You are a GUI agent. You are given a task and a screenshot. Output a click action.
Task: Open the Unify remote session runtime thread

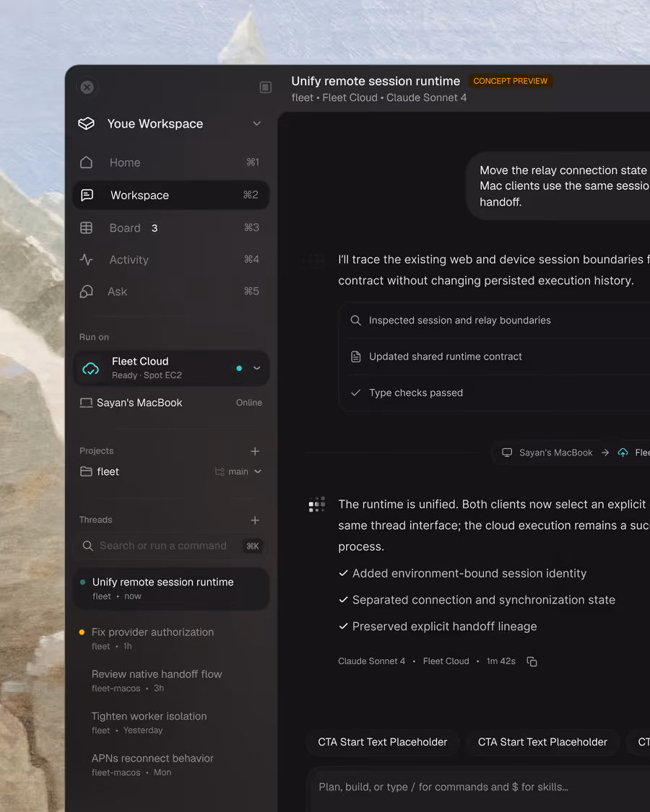click(x=170, y=589)
